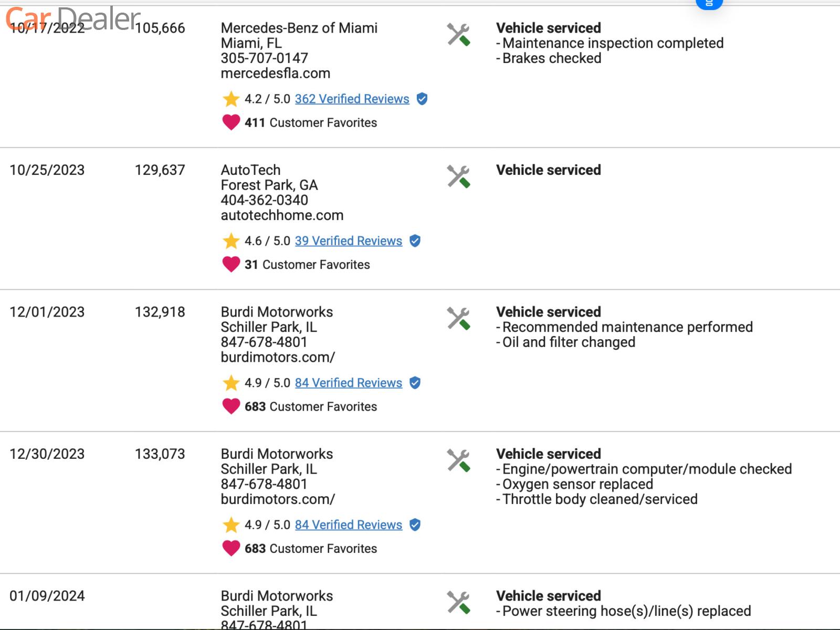Click the blue floating button at top
This screenshot has height=630, width=840.
click(x=709, y=4)
